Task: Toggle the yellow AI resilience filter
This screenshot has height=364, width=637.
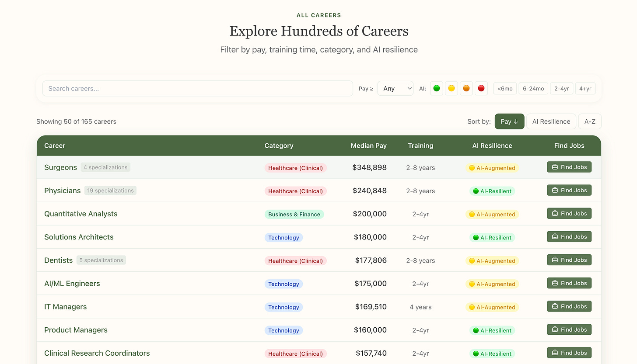Action: point(451,88)
